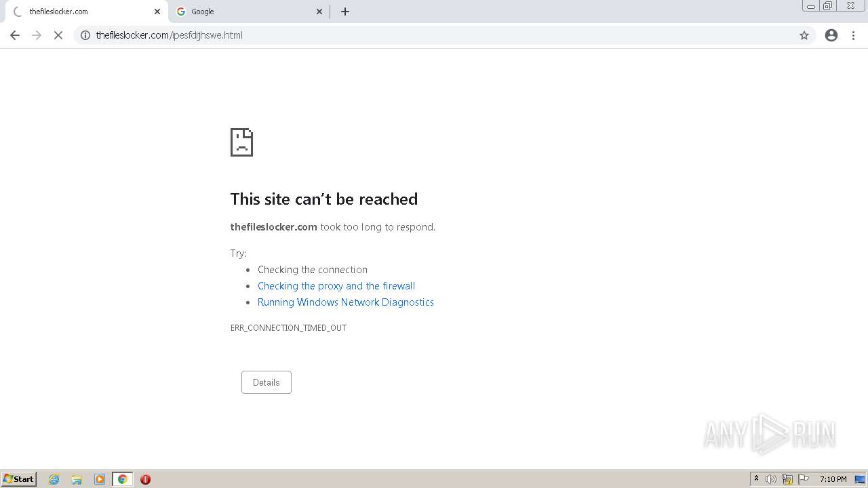Open Checking the proxy and the firewall link
868x488 pixels.
click(x=336, y=286)
